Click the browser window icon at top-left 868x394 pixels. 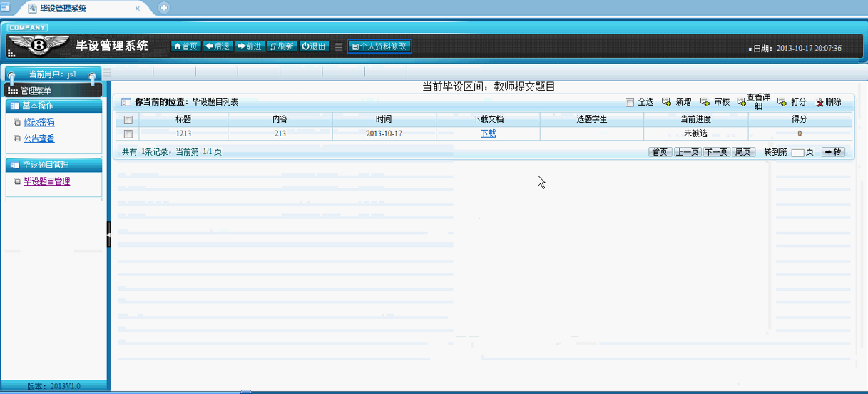(x=6, y=8)
